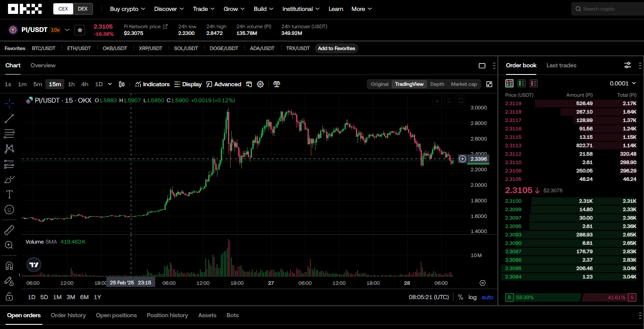Select SOL/USDT from favorites
644x329 pixels.
point(186,48)
